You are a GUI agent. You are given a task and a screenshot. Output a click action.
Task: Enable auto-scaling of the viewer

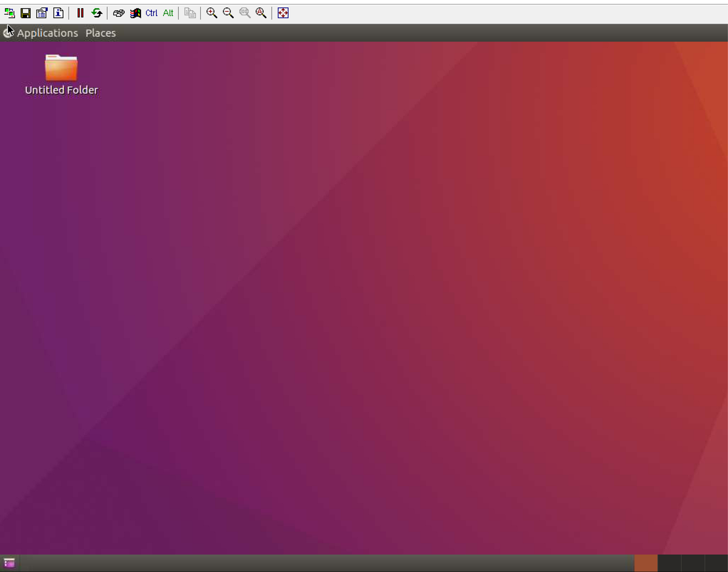click(261, 13)
